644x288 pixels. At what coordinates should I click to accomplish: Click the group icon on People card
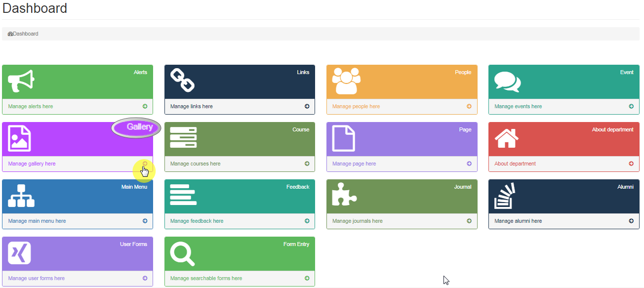(x=346, y=81)
